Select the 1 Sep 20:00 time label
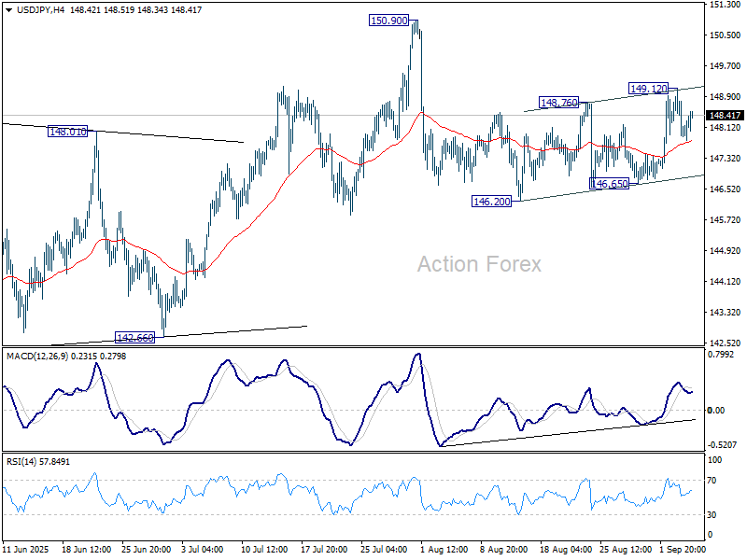This screenshot has height=560, width=747. (x=683, y=550)
